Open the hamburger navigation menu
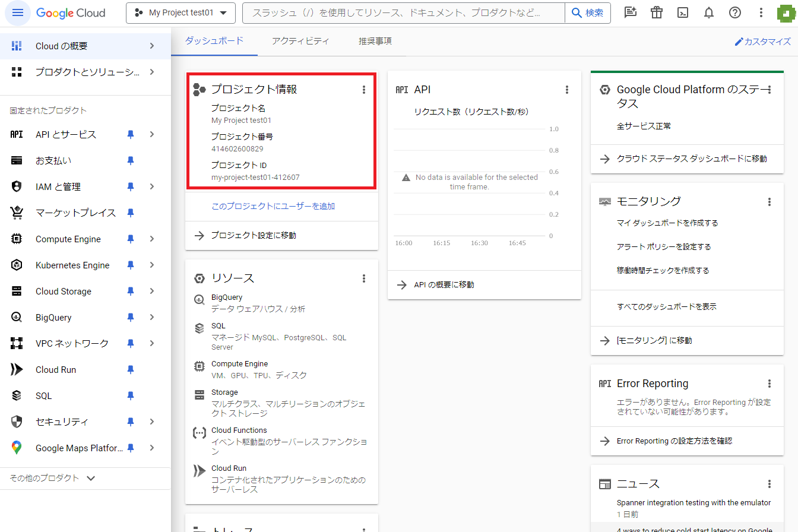Image resolution: width=798 pixels, height=532 pixels. (18, 13)
